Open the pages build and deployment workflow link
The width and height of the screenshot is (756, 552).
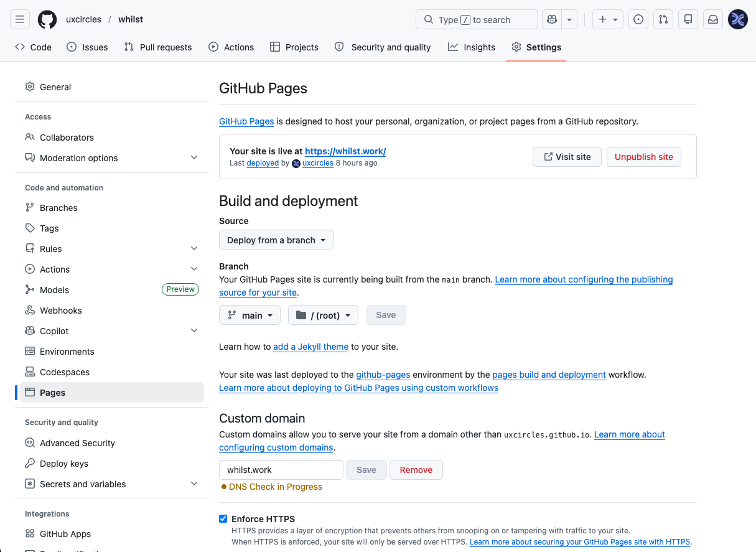pyautogui.click(x=549, y=375)
